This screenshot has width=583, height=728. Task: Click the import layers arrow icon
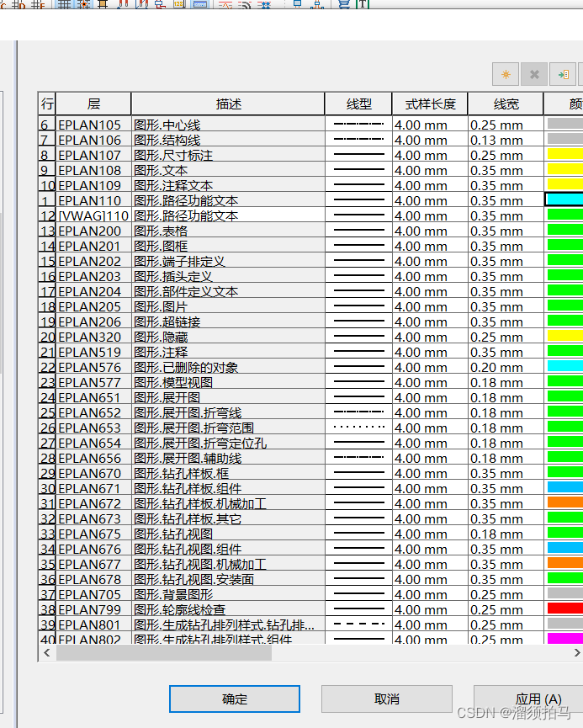563,75
